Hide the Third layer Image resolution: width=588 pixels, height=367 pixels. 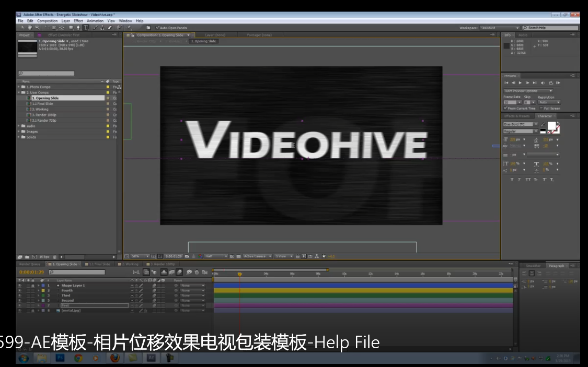19,295
